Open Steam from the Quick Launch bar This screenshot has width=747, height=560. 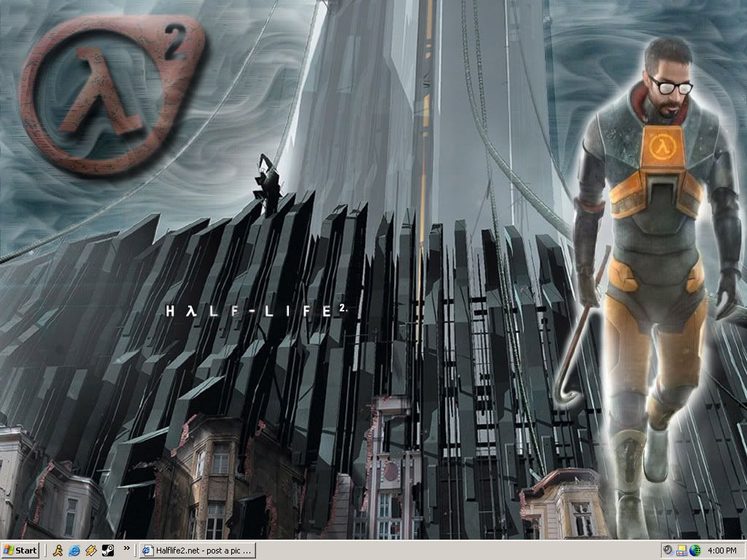point(108,551)
